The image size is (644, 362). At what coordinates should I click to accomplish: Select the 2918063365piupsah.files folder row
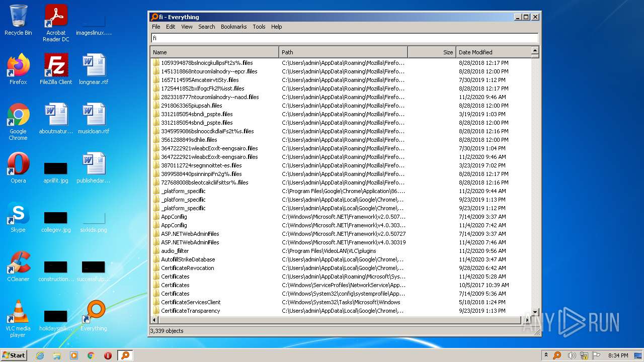(x=341, y=106)
